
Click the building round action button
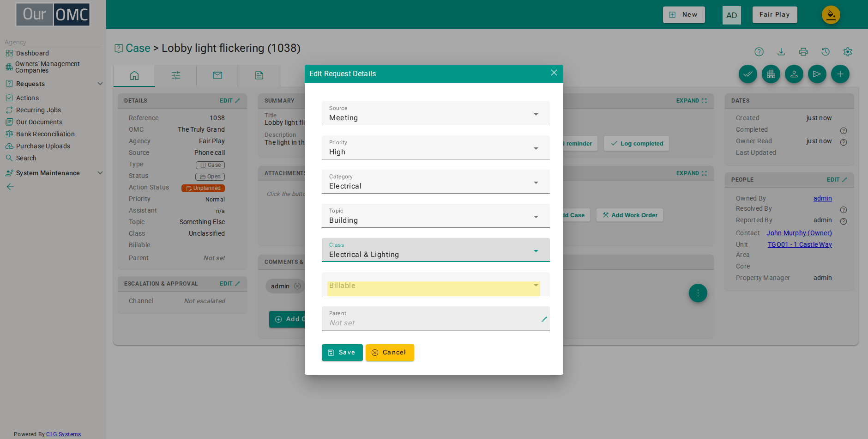771,74
